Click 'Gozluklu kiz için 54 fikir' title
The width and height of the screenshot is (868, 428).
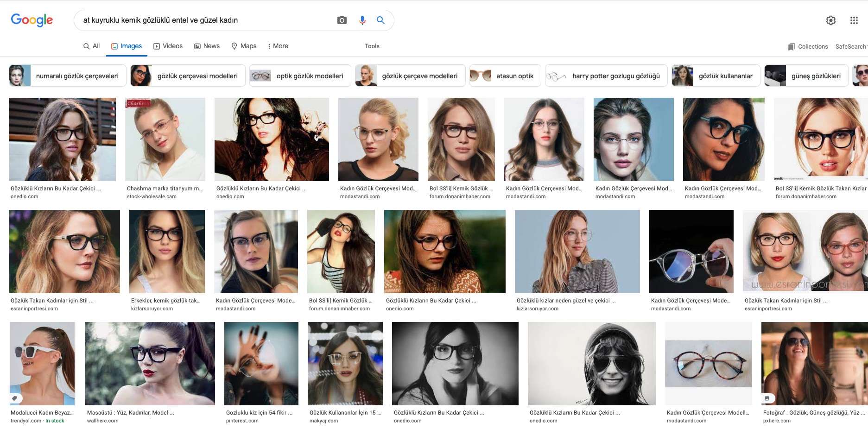259,413
